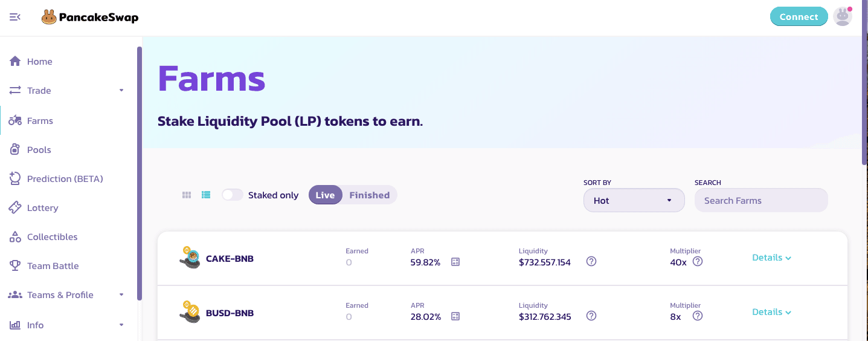Collapse the sidebar with the hamburger icon
This screenshot has width=868, height=341.
15,17
